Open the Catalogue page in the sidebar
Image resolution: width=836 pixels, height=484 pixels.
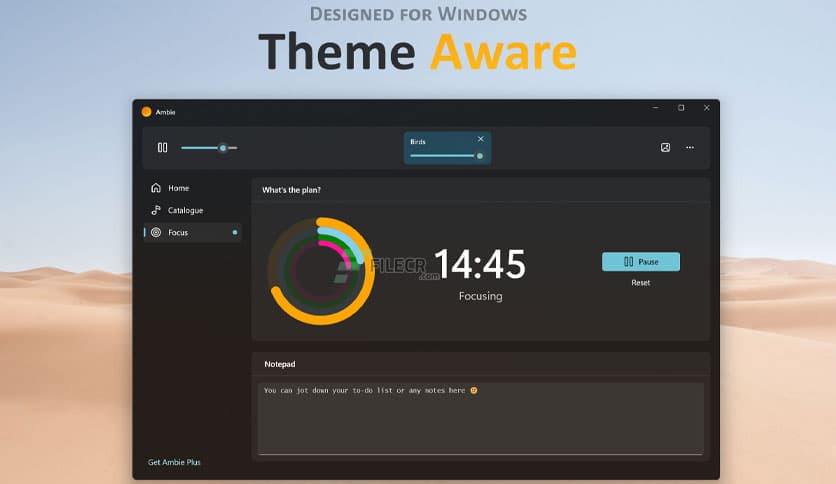185,210
